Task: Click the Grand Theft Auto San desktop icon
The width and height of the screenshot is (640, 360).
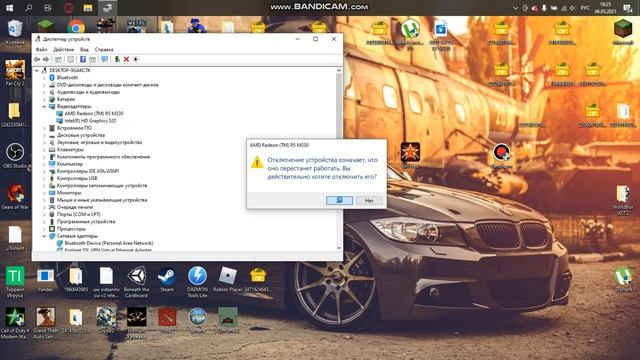Action: pos(45,323)
